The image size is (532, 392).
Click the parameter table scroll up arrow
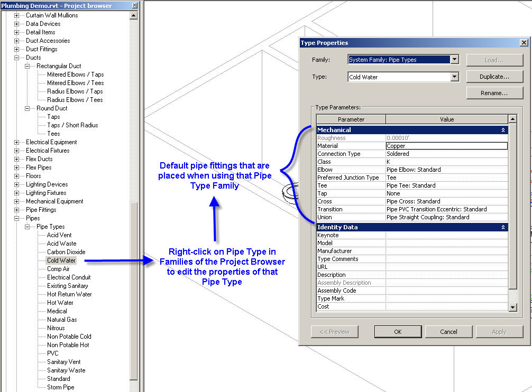[512, 119]
